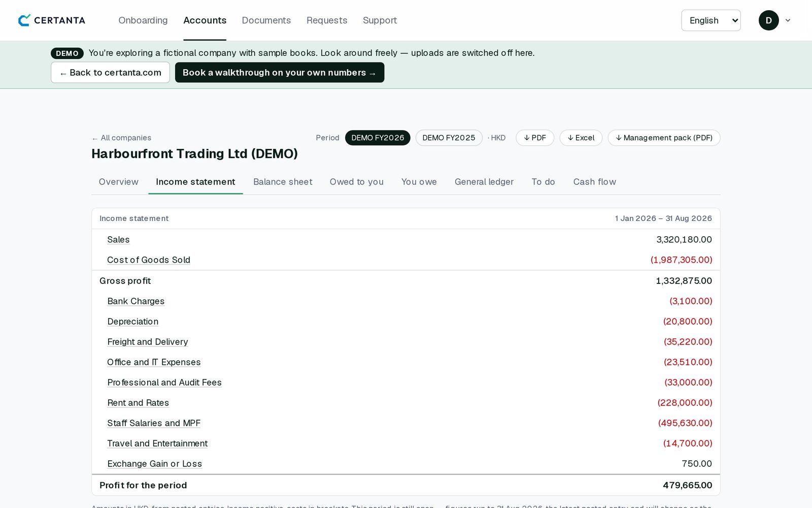The width and height of the screenshot is (812, 508).
Task: Click Back to certanta.com button
Action: [x=110, y=73]
